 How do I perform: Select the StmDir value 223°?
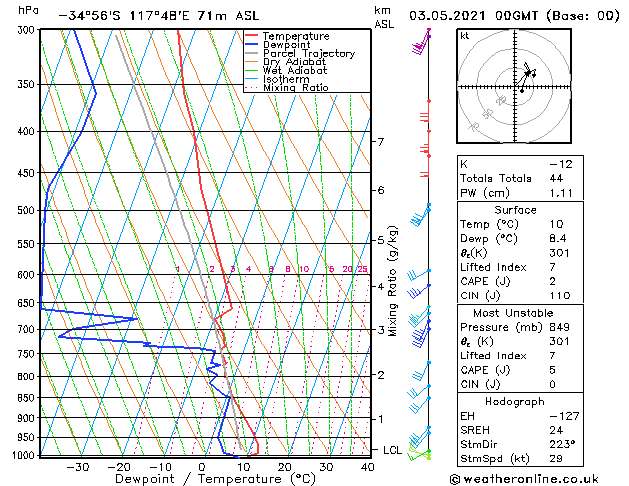click(562, 444)
